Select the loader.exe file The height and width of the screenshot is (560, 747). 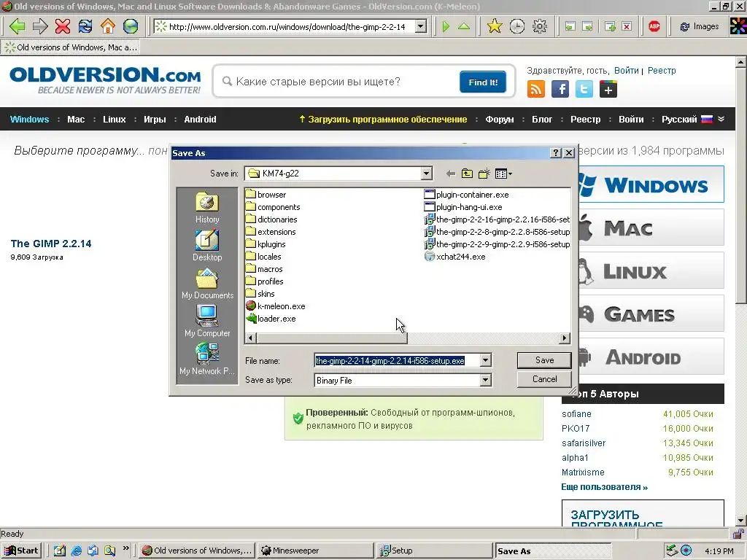pos(271,319)
